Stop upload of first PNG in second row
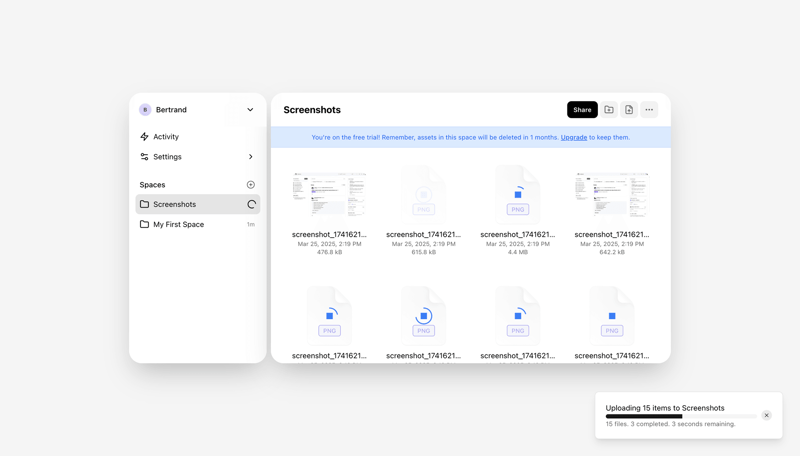The image size is (800, 456). pyautogui.click(x=330, y=316)
